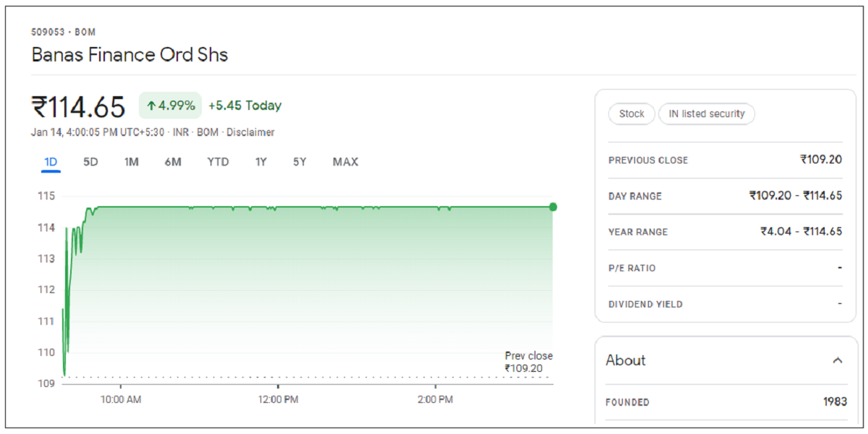Screen dimensions: 868x434
Task: Click the year range value ₹4.04 - ₹114.65
Action: point(801,231)
